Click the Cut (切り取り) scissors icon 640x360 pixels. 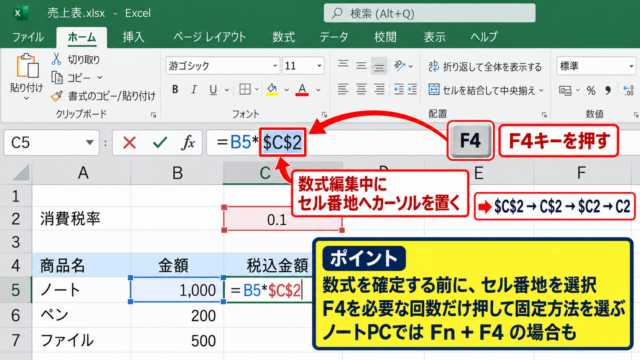click(x=56, y=60)
